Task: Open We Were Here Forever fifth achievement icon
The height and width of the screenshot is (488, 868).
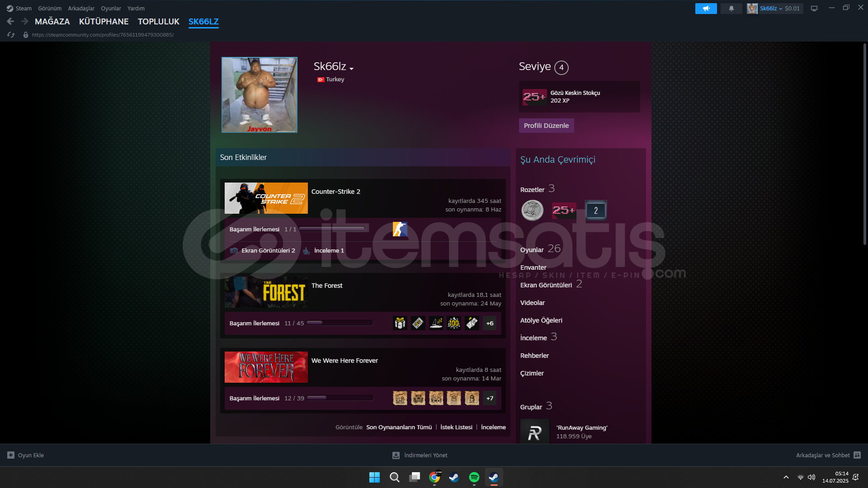Action: 472,398
